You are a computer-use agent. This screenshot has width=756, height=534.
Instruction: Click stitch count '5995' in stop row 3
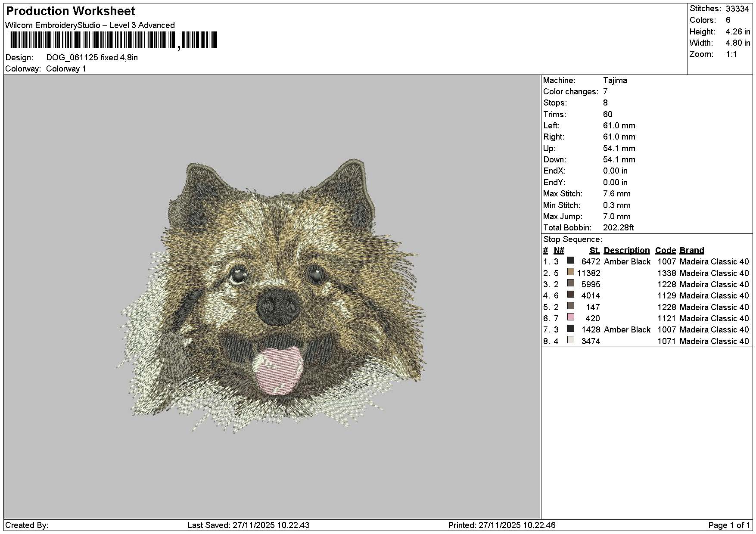coord(591,284)
